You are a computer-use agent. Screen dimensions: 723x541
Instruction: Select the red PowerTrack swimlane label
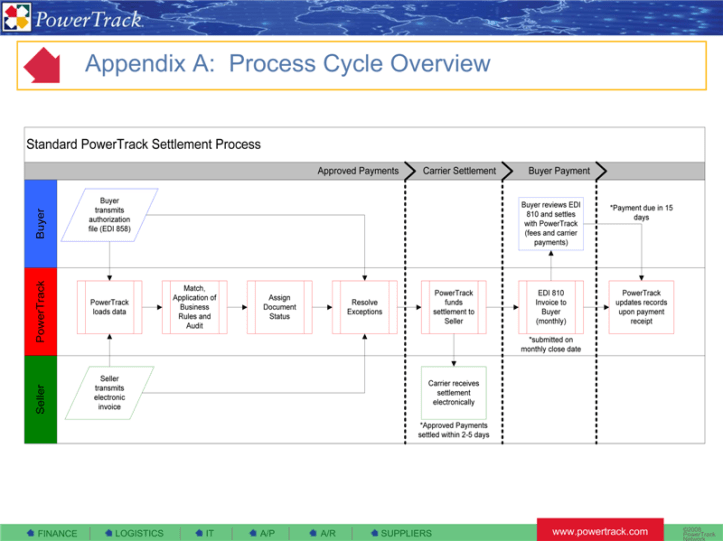pos(40,311)
